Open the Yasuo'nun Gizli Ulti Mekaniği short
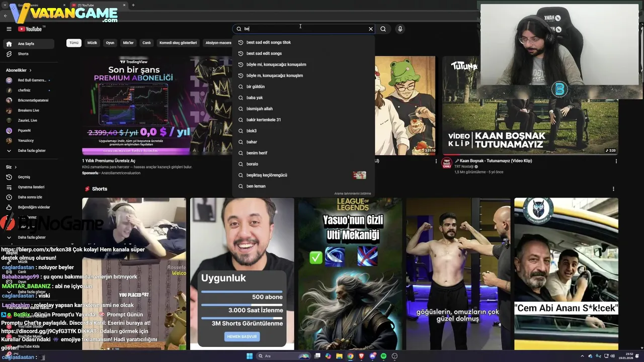The height and width of the screenshot is (362, 644). tap(350, 274)
